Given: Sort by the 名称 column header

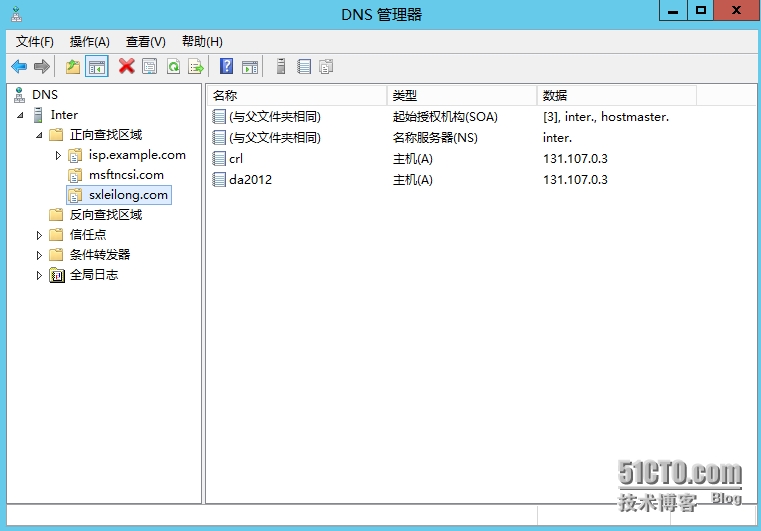Looking at the screenshot, I should point(297,96).
